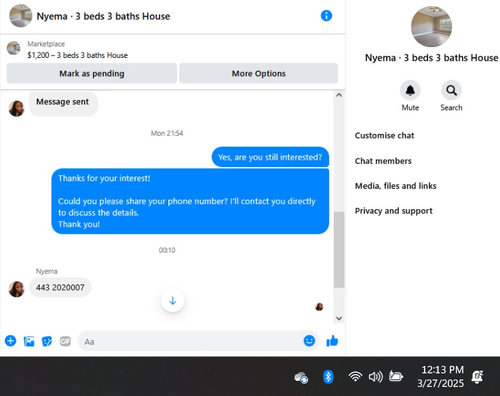Click the chat scrollbar down arrow
The width and height of the screenshot is (500, 396).
(x=339, y=318)
